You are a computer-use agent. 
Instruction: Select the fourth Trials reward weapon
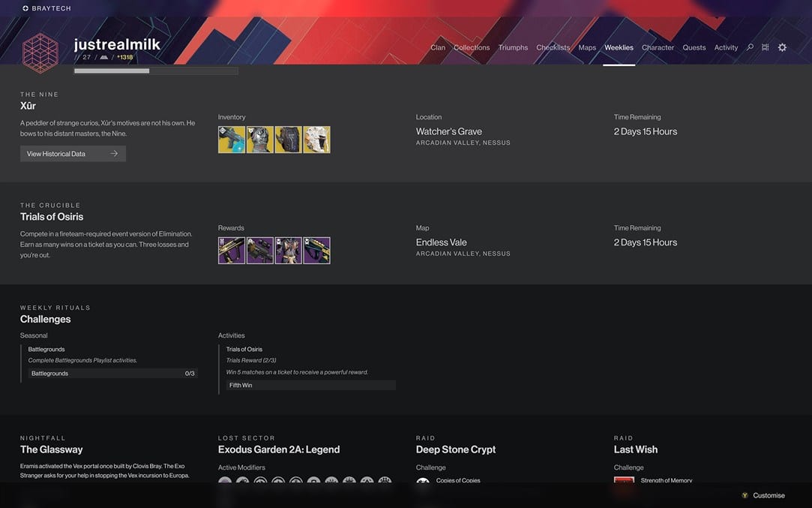click(x=316, y=251)
